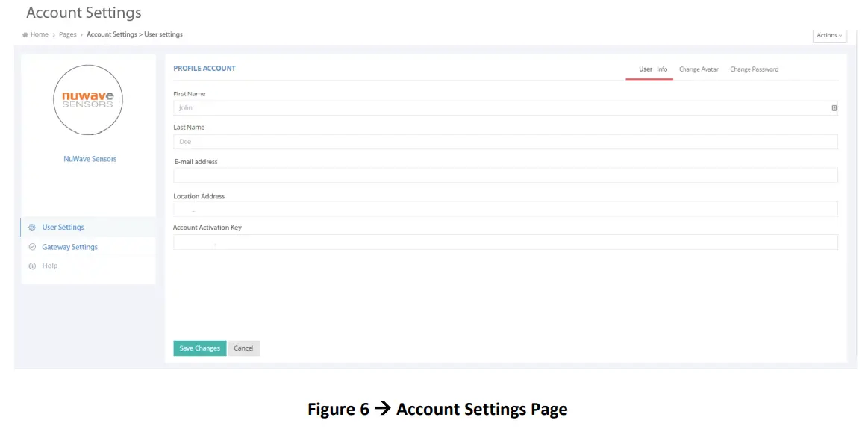Click the NuWave Sensors profile name
Image resolution: width=868 pixels, height=429 pixels.
[90, 159]
